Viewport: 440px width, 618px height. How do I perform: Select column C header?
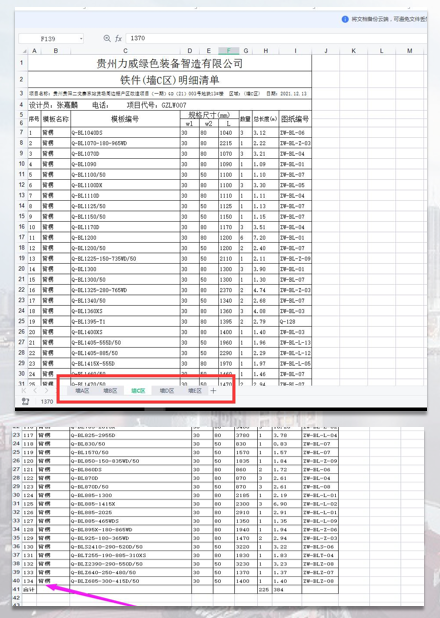[125, 51]
